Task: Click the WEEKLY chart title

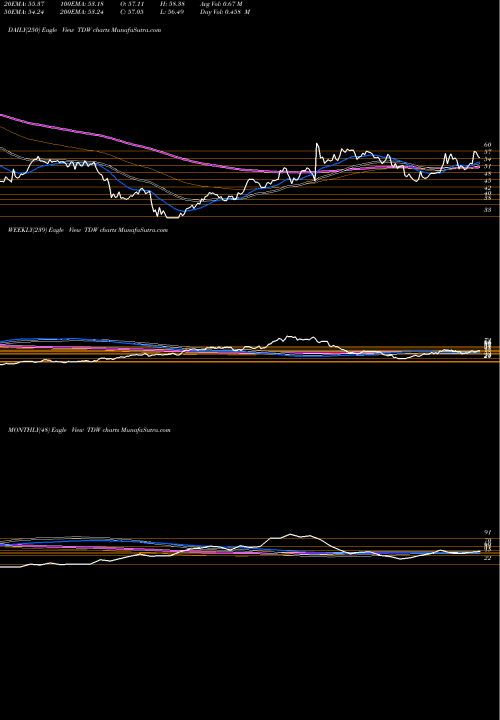Action: point(88,230)
